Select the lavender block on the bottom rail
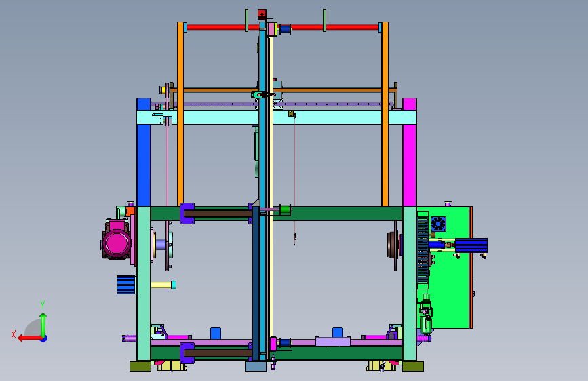The width and height of the screenshot is (588, 381). coord(332,342)
